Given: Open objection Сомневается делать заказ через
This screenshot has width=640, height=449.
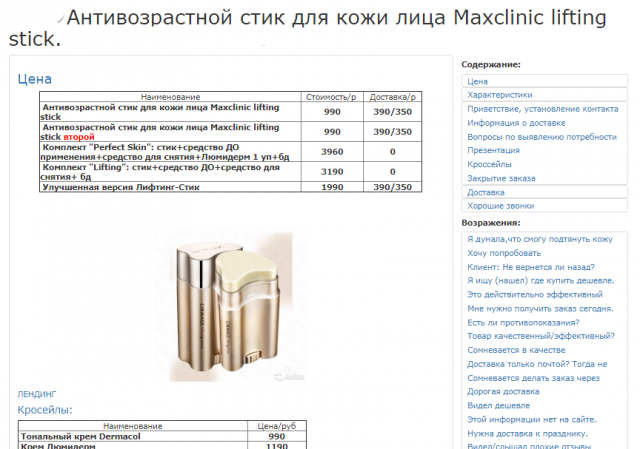Looking at the screenshot, I should (x=533, y=378).
